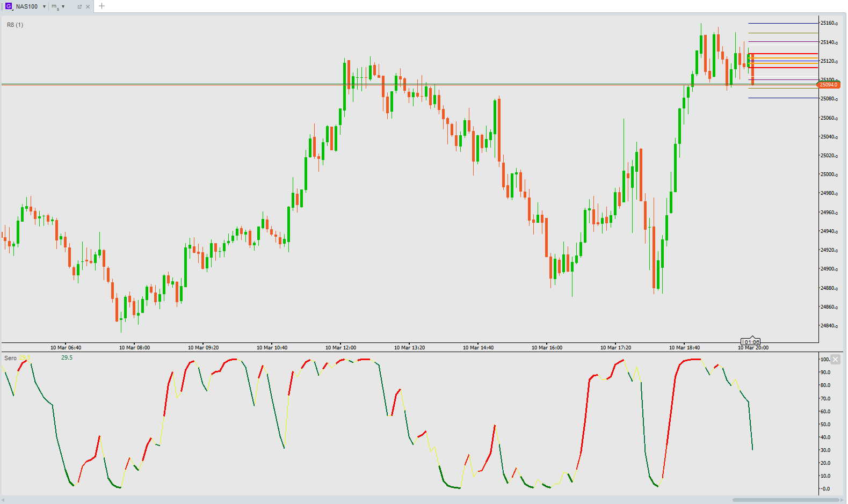Click the 10 Mar 12:00 time axis label
Viewport: 848px width, 504px height.
coord(340,348)
